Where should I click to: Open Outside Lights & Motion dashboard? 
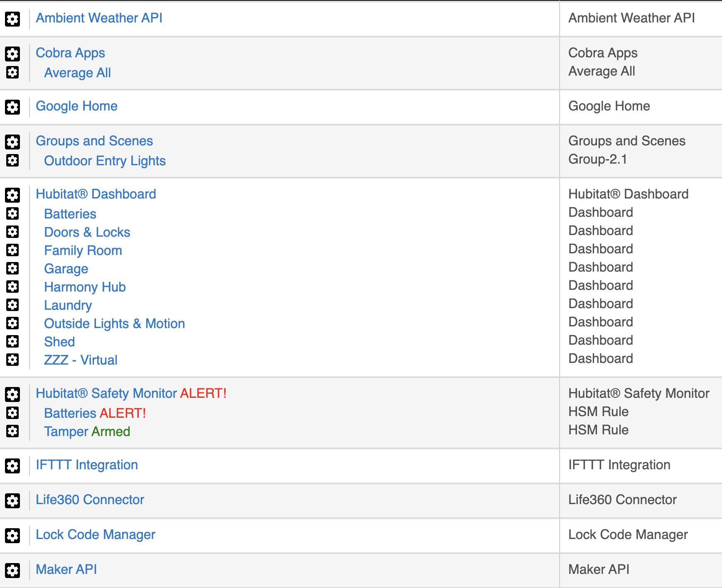tap(114, 323)
